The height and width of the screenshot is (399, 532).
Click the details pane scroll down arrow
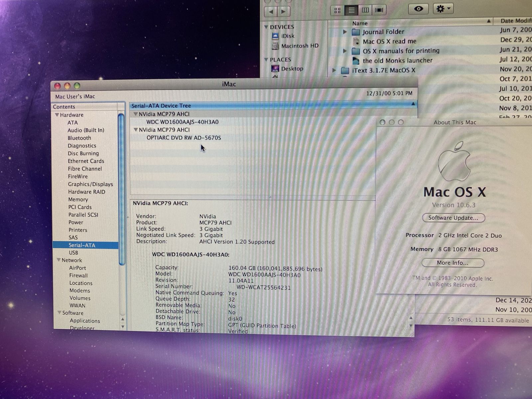(x=411, y=326)
